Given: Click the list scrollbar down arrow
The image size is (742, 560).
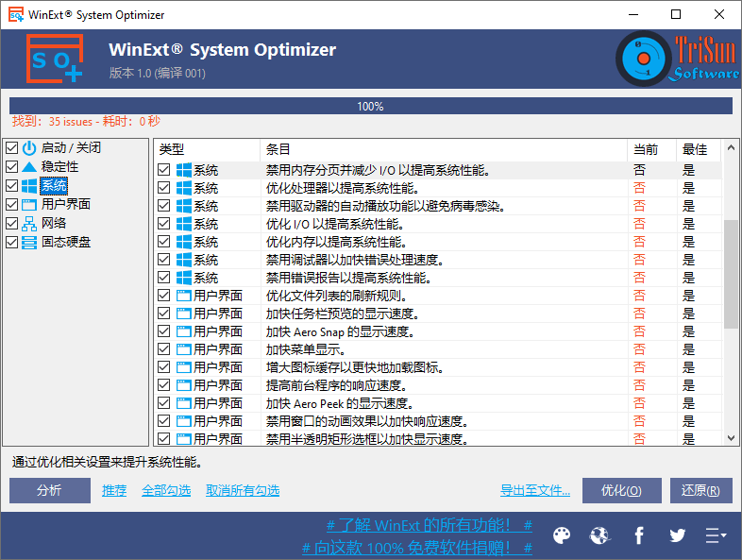Looking at the screenshot, I should point(731,438).
